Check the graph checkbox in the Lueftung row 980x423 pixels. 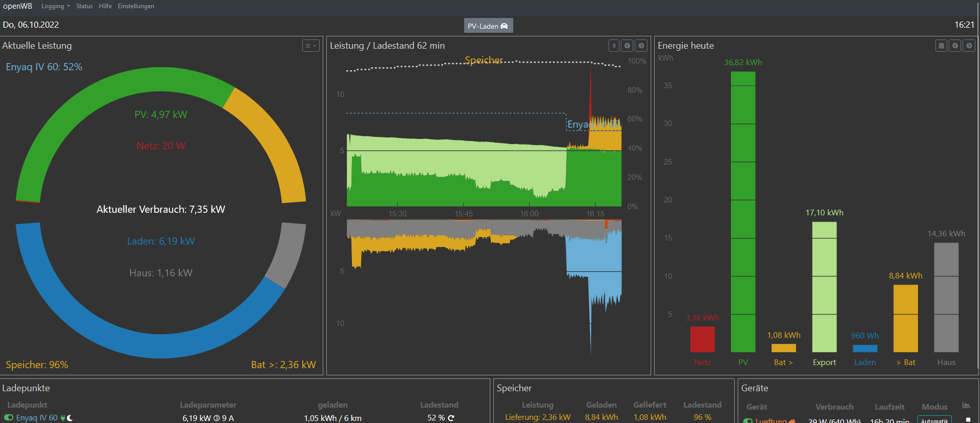968,419
